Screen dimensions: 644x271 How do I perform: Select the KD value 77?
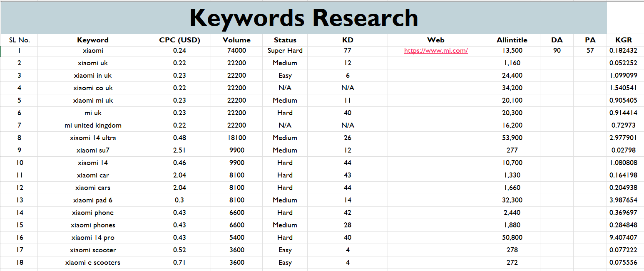[x=348, y=51]
